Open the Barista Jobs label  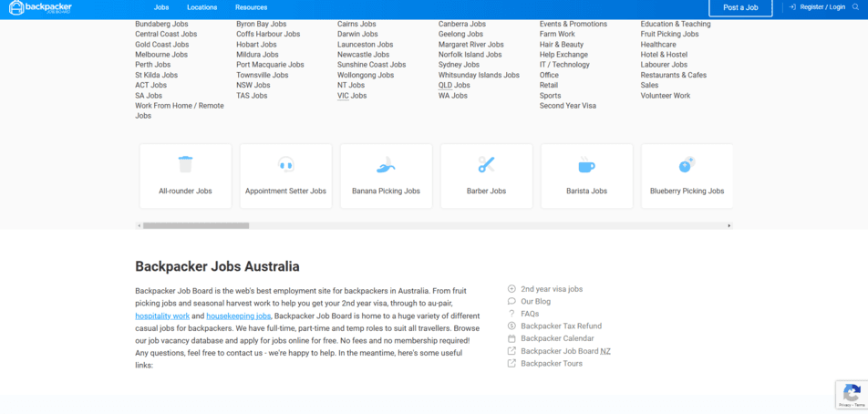click(587, 191)
